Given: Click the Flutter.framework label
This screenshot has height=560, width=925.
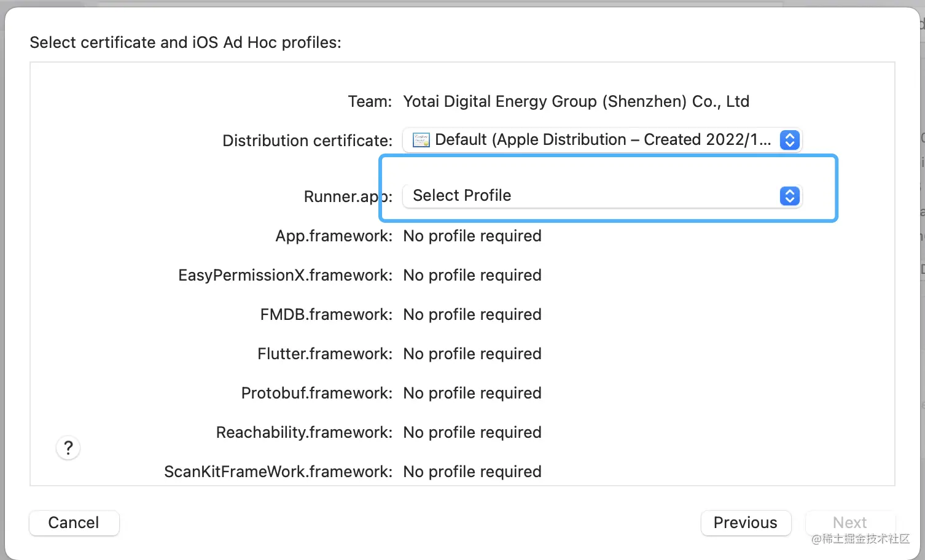Looking at the screenshot, I should pyautogui.click(x=324, y=354).
